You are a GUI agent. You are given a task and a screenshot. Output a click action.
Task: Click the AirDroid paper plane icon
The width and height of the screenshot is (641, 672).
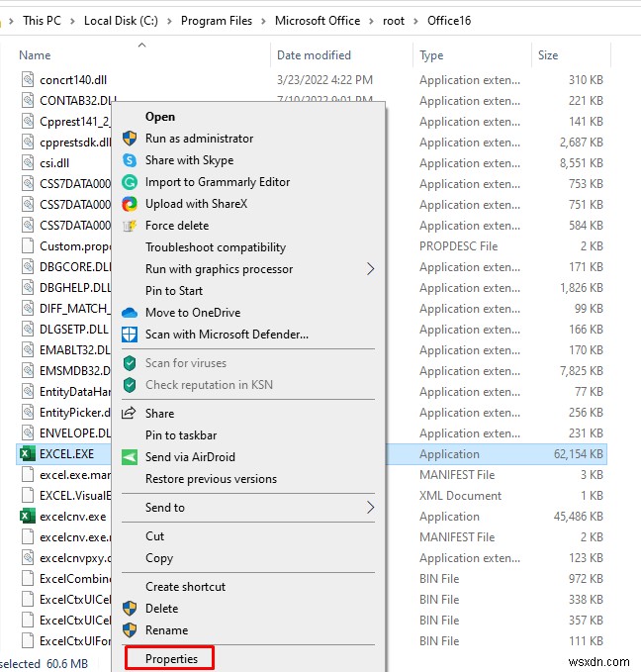[130, 457]
